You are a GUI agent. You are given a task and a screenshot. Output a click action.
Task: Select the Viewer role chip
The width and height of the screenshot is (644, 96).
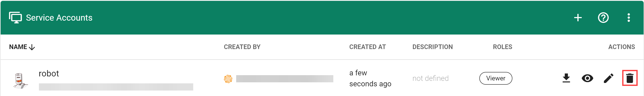495,78
